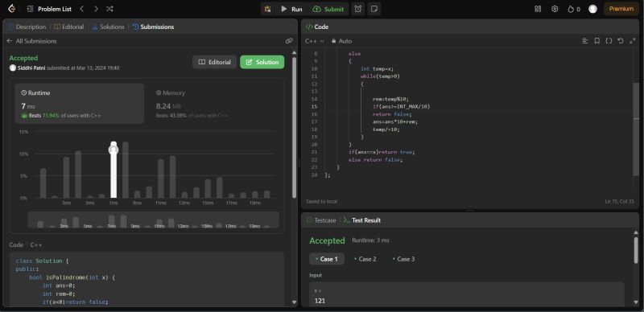Open the C++ language dropdown
The height and width of the screenshot is (312, 644).
[315, 41]
